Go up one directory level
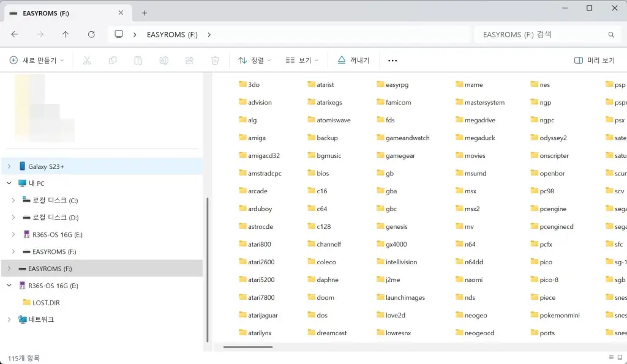 66,35
